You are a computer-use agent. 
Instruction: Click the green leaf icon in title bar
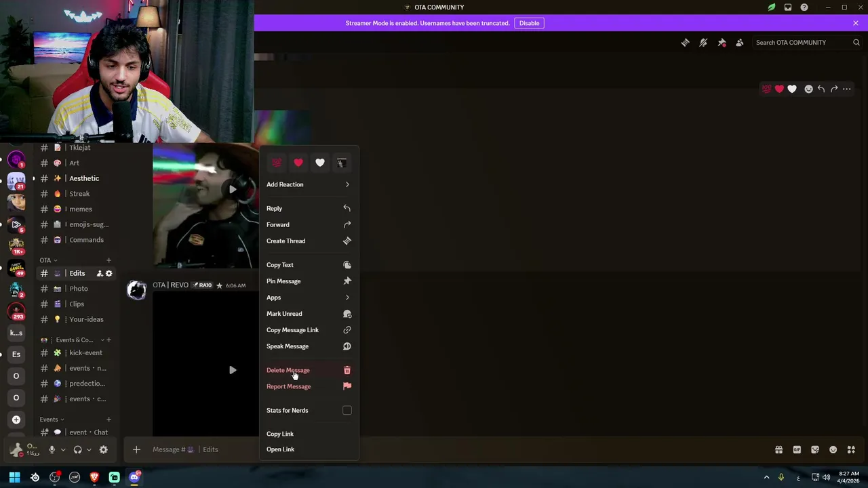click(x=772, y=7)
